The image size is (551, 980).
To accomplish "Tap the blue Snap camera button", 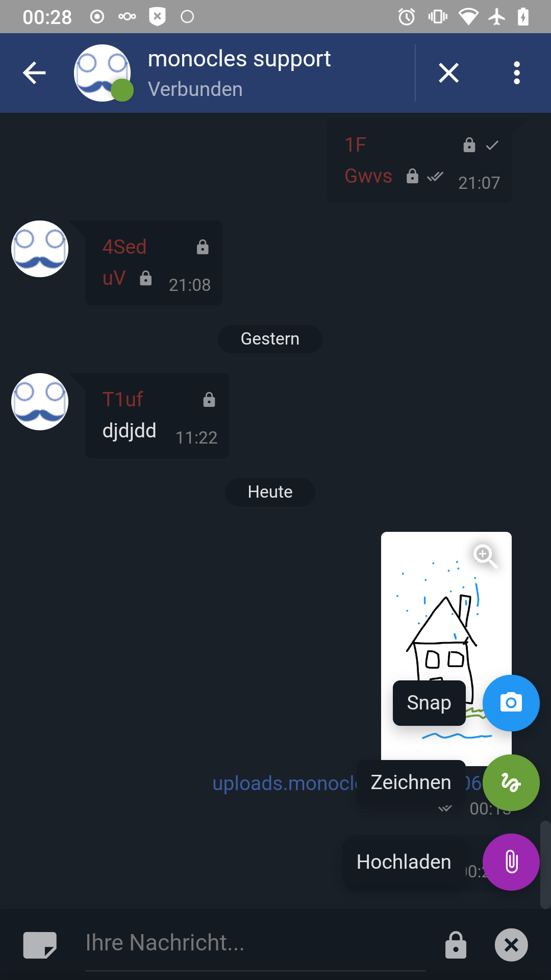I will [x=511, y=703].
